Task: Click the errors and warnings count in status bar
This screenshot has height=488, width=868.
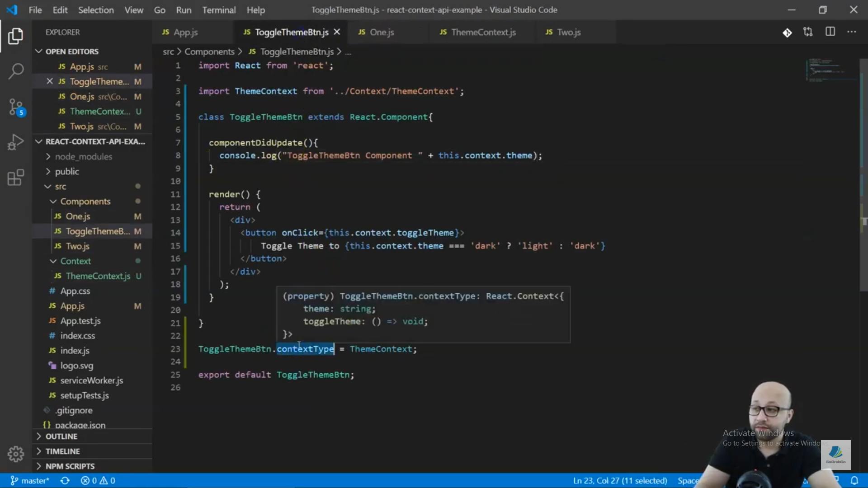Action: (98, 481)
